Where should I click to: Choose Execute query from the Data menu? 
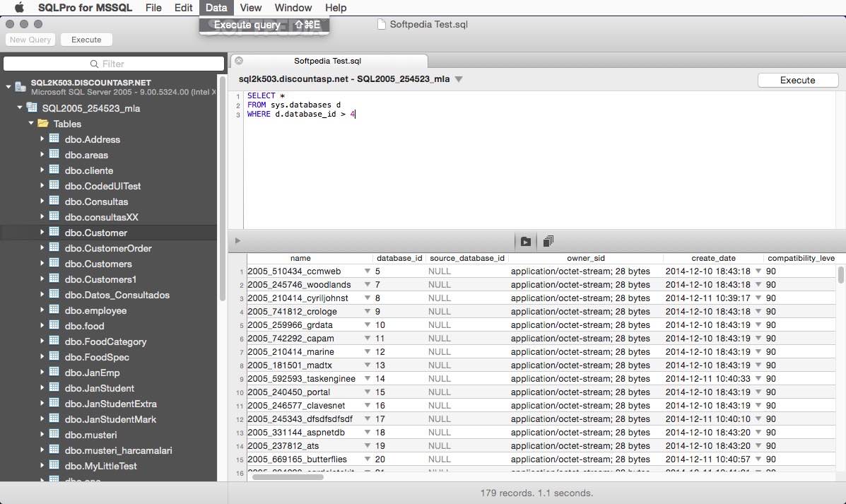click(x=264, y=25)
